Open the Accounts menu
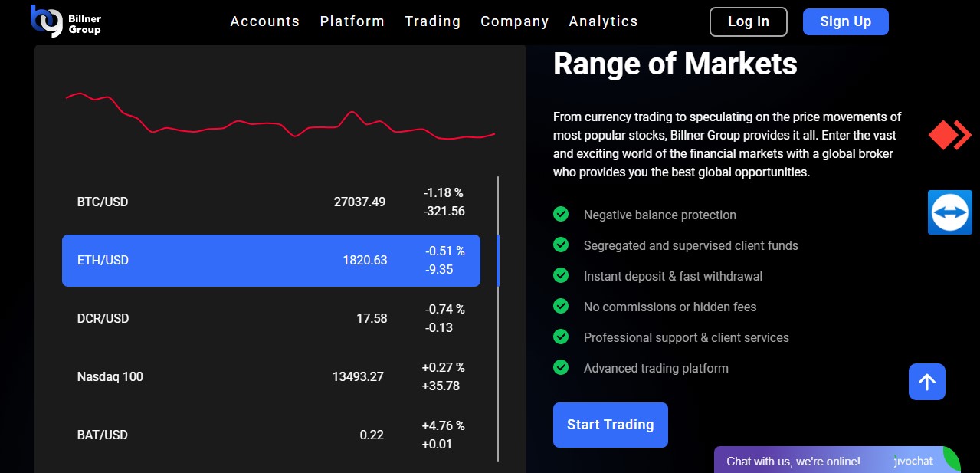This screenshot has width=980, height=473. pyautogui.click(x=264, y=21)
